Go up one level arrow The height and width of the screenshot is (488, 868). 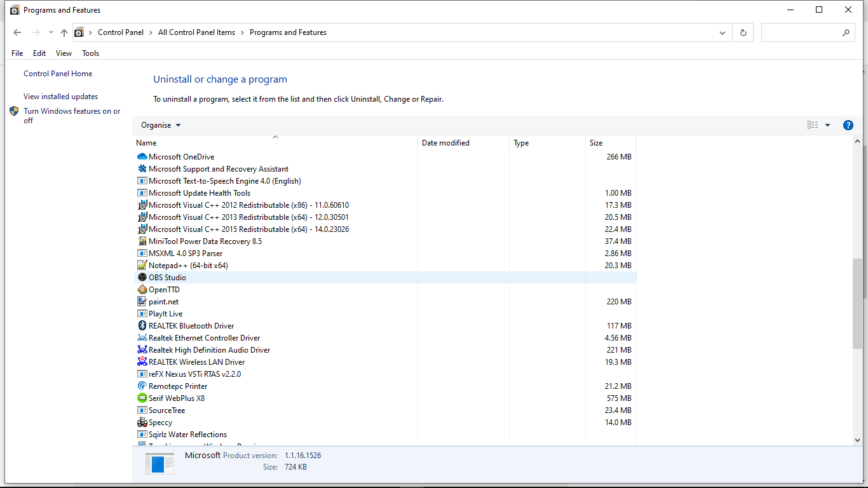(64, 32)
